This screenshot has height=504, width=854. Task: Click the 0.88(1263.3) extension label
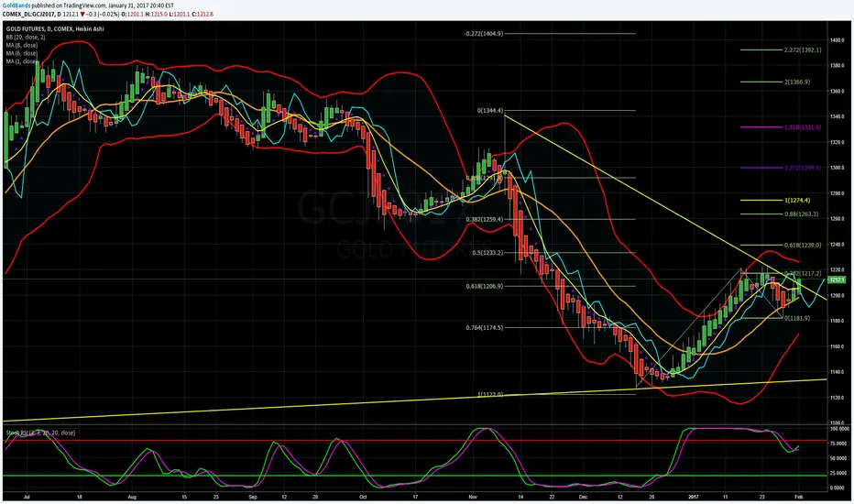801,214
